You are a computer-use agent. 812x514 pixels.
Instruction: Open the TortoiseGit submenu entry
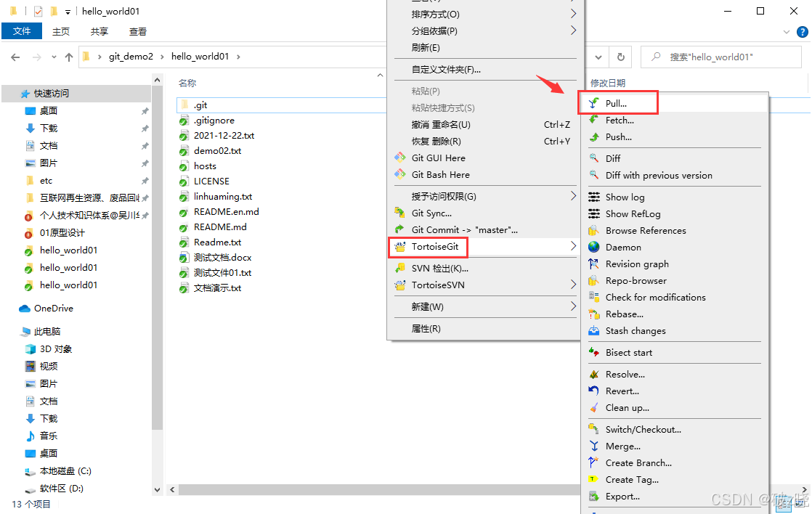pyautogui.click(x=484, y=247)
